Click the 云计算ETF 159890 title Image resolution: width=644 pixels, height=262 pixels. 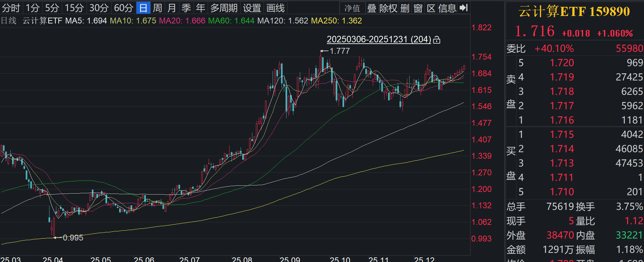pos(574,11)
